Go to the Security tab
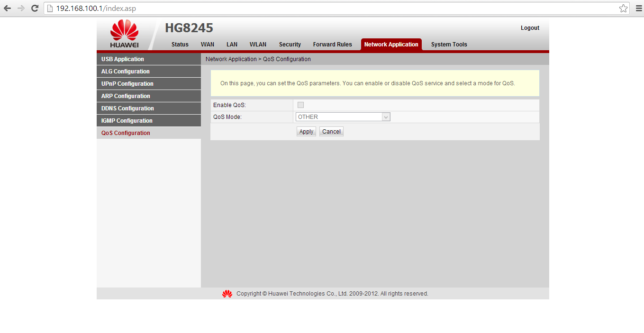644x333 pixels. [x=290, y=45]
